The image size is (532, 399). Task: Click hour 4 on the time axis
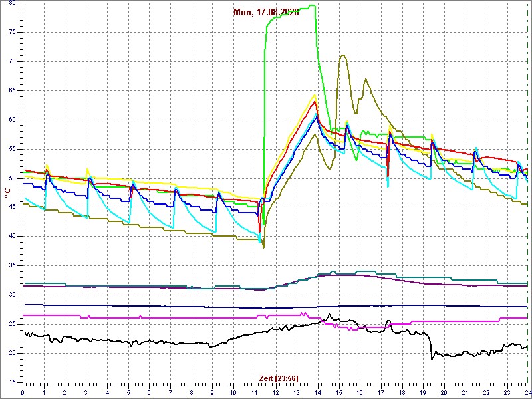tap(107, 392)
